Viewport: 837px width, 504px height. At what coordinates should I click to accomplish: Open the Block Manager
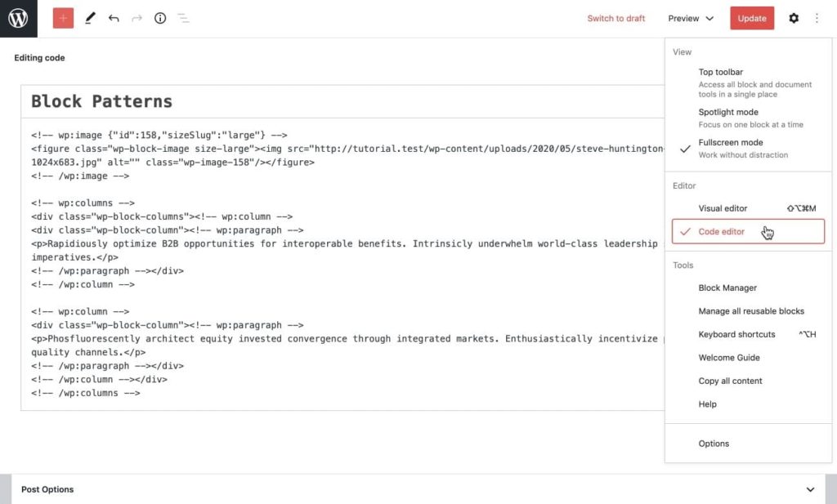coord(727,288)
